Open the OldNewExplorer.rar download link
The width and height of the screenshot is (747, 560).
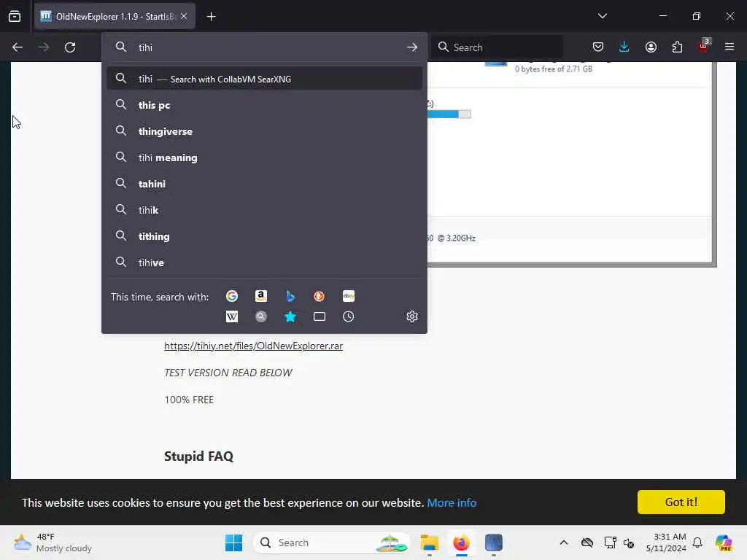(253, 346)
